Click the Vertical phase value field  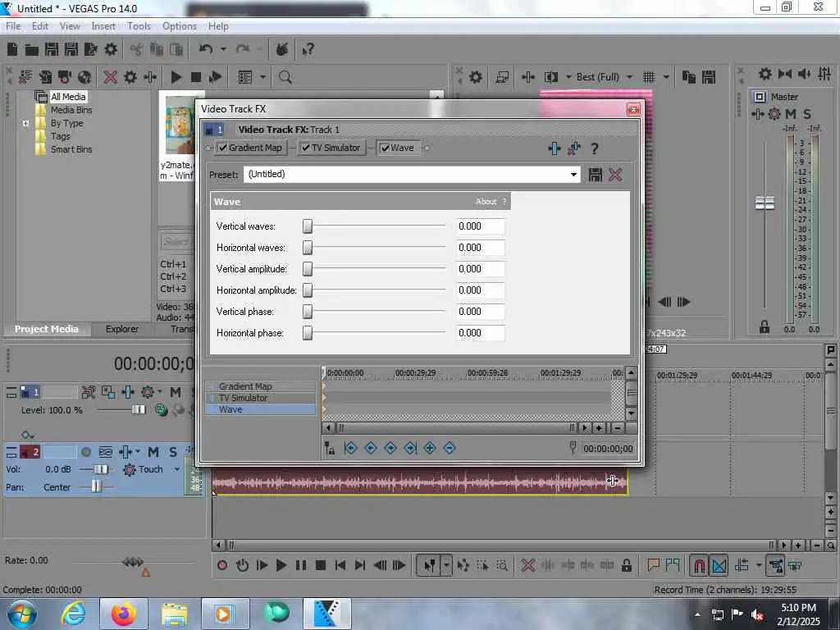click(x=480, y=311)
